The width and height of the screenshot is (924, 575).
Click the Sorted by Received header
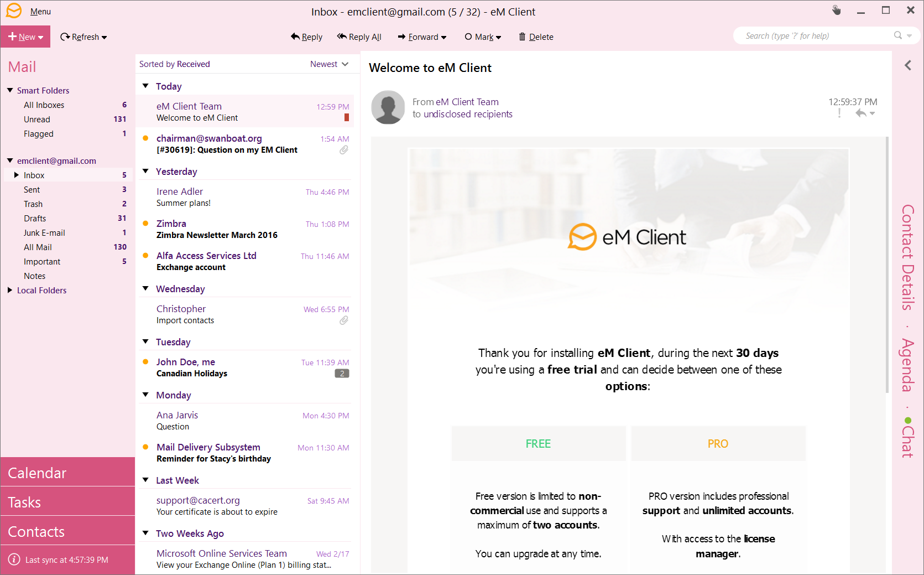(x=174, y=64)
